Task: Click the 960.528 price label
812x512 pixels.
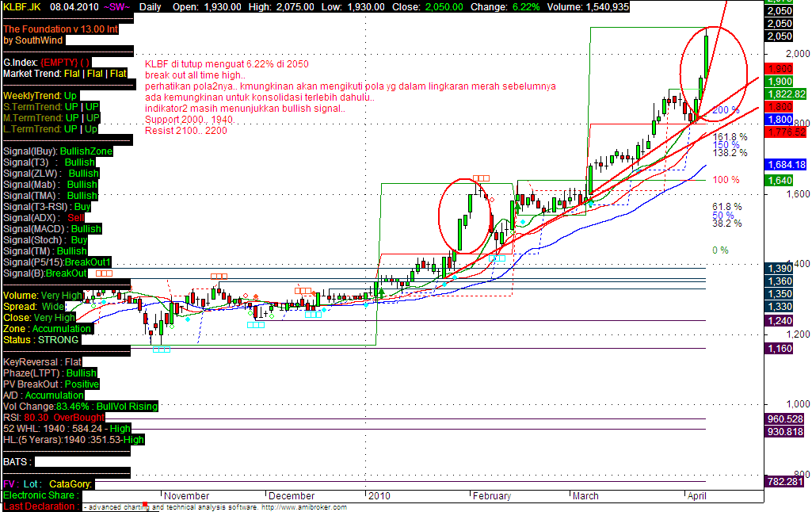Action: click(x=785, y=418)
